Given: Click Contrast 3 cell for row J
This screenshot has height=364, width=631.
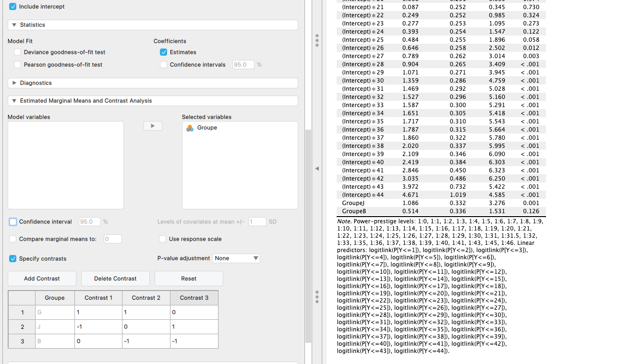Looking at the screenshot, I should click(194, 327).
